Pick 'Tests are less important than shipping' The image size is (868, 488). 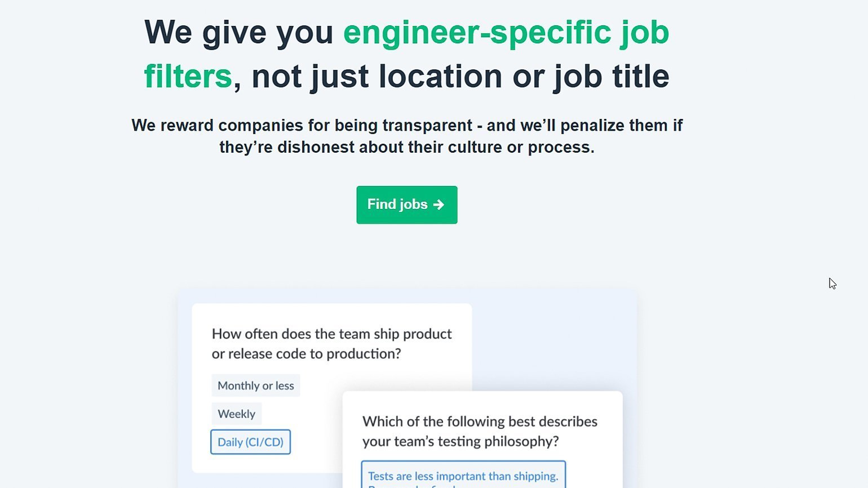click(x=463, y=476)
